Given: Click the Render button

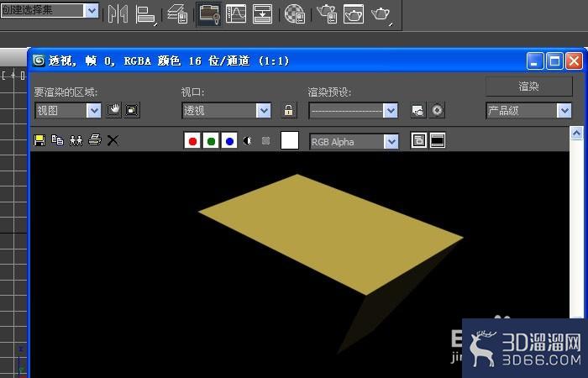Looking at the screenshot, I should coord(528,87).
